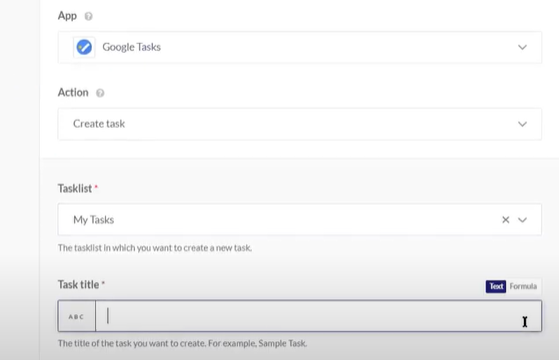Click the tasklist helper description text

(155, 248)
